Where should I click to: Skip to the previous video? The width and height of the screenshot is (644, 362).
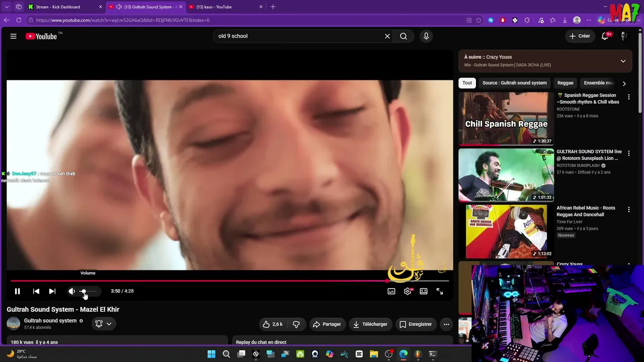[36, 291]
